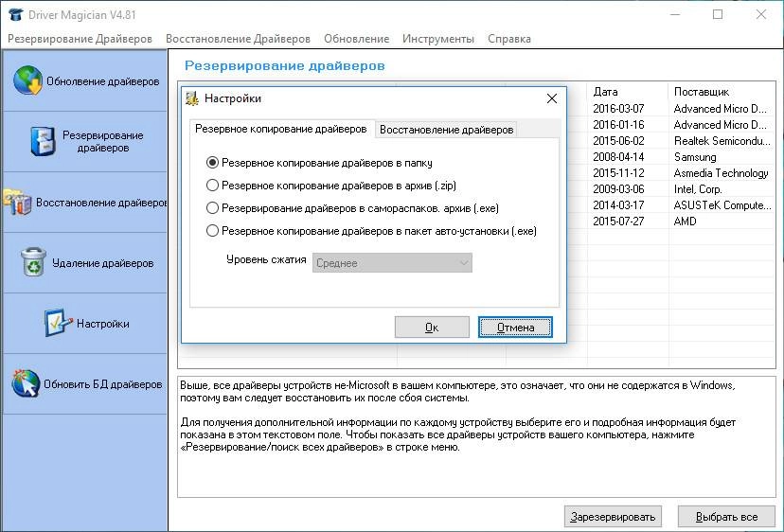
Task: Open the Уровень сжатия dropdown
Action: (392, 263)
